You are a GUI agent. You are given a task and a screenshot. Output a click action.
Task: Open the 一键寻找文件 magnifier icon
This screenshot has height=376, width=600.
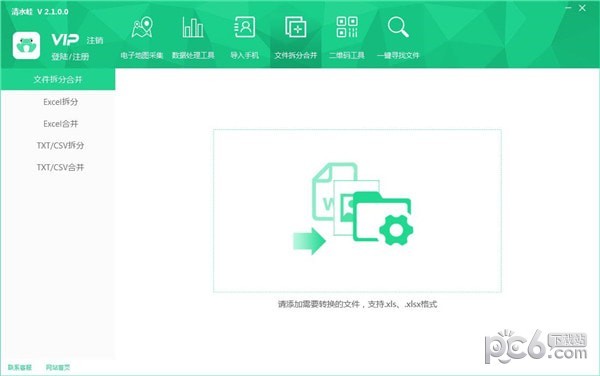[398, 27]
